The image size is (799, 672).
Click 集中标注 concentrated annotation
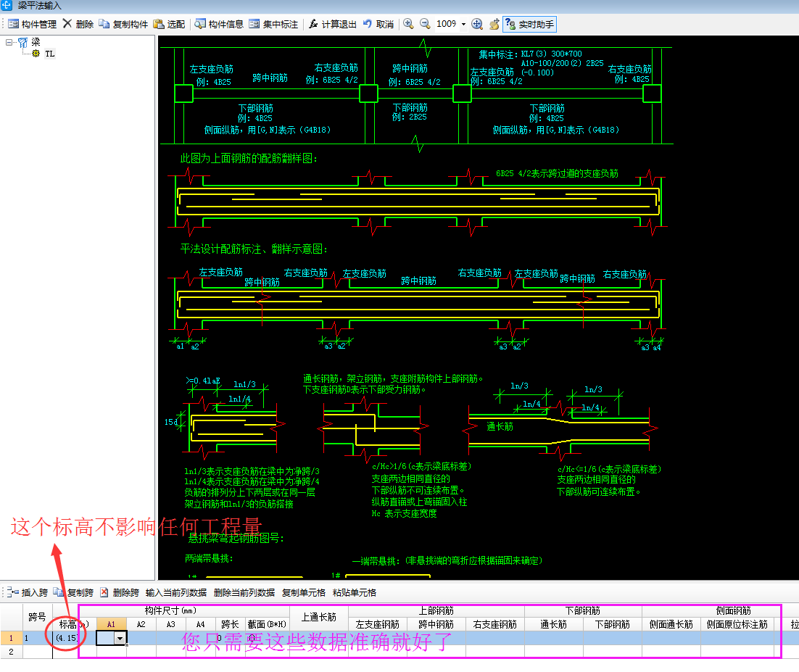pyautogui.click(x=273, y=24)
